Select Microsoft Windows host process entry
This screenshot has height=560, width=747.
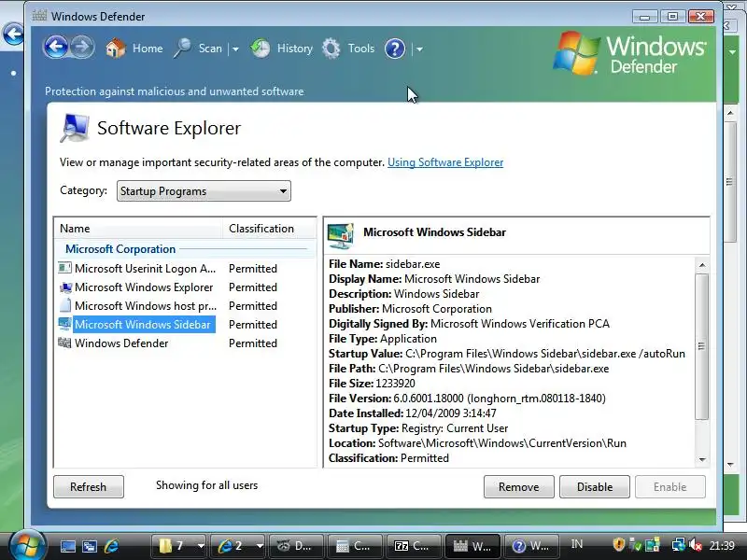pos(146,306)
